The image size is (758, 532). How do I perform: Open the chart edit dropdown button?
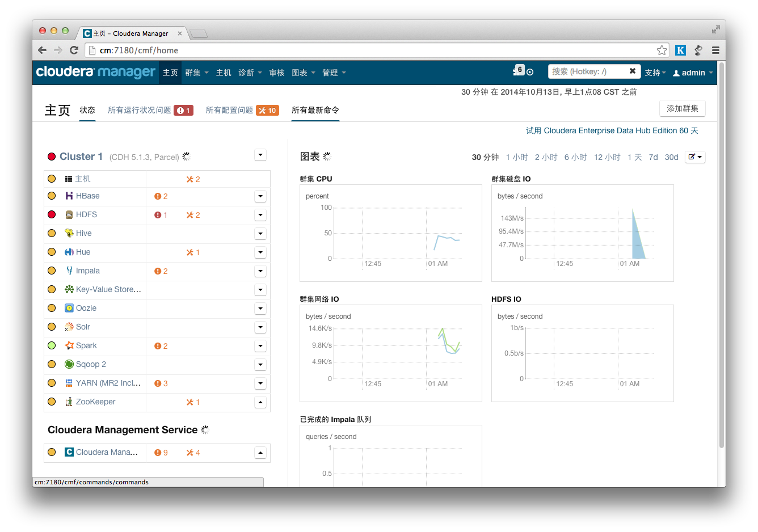(695, 157)
